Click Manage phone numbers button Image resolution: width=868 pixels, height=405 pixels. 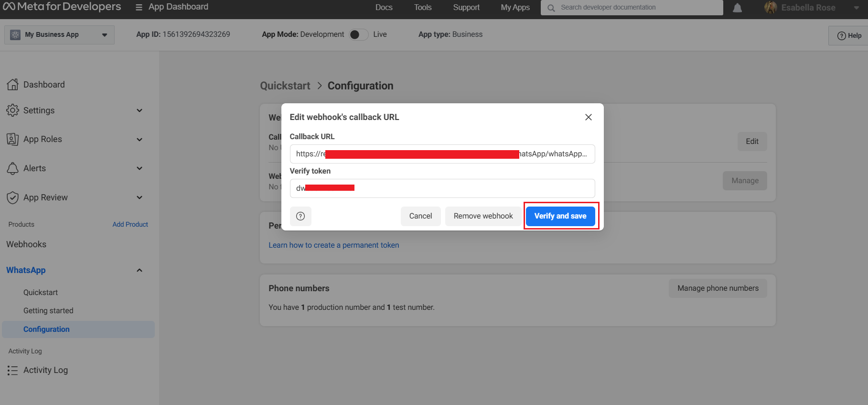(718, 288)
